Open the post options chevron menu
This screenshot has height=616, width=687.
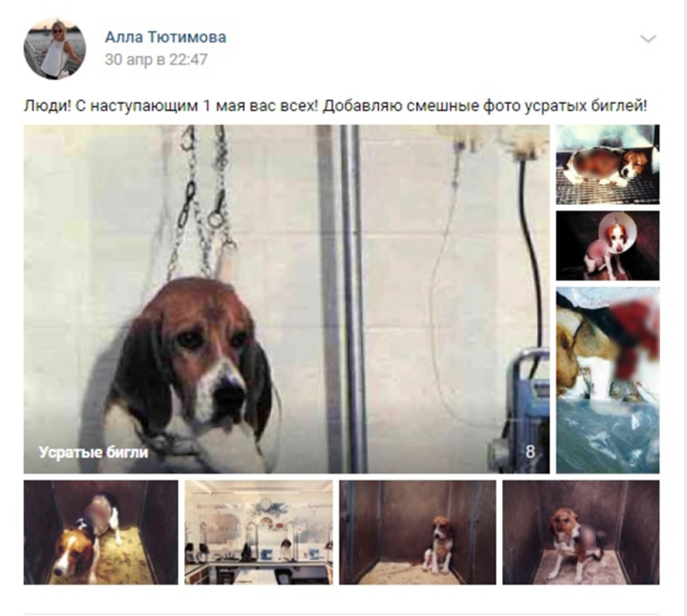pos(648,39)
